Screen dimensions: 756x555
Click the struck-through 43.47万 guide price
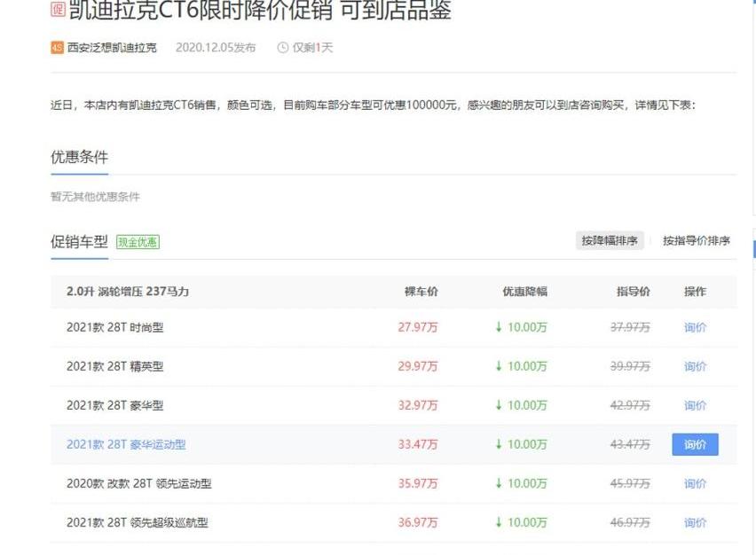tap(630, 444)
